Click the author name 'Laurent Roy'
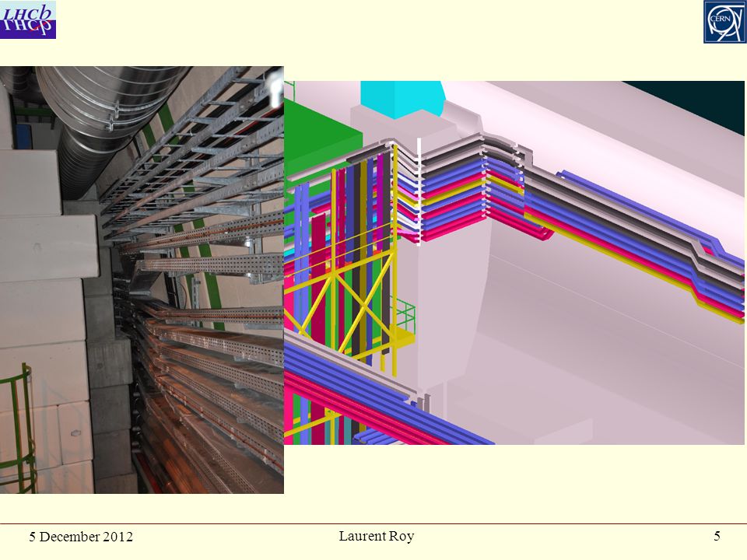747x560 pixels. 377,536
